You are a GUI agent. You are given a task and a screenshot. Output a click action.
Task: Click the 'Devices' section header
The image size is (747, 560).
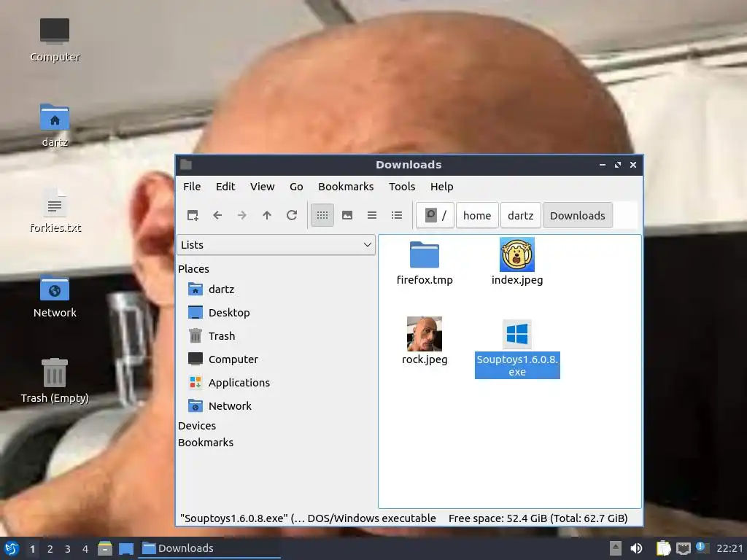tap(197, 426)
